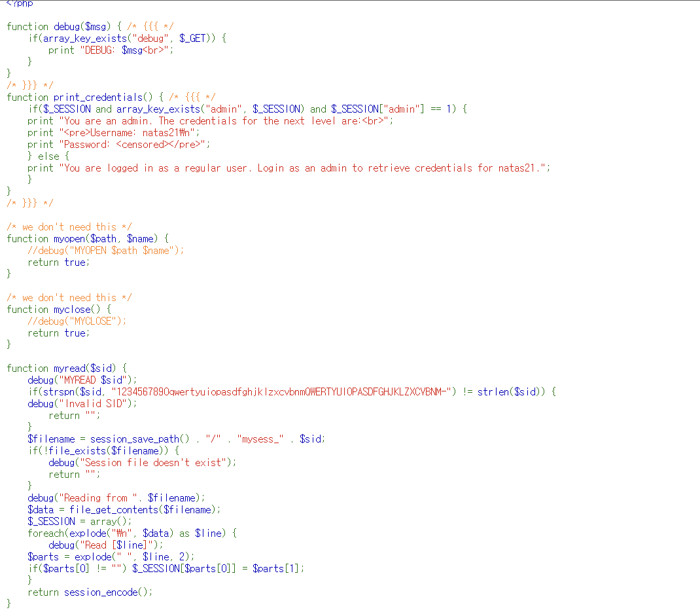
Task: Click debug("Read [$line]") line
Action: tap(106, 545)
